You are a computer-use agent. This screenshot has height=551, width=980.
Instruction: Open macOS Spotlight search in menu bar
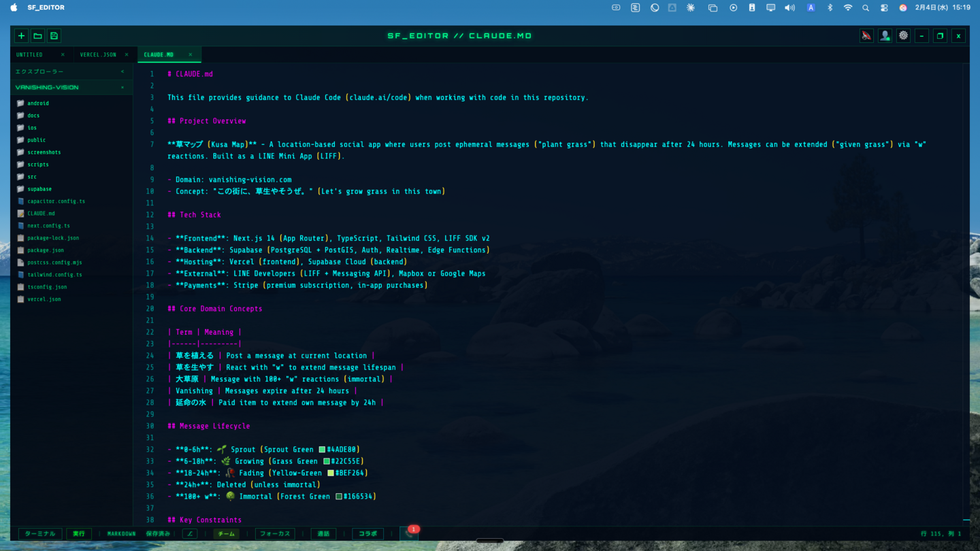pyautogui.click(x=866, y=8)
